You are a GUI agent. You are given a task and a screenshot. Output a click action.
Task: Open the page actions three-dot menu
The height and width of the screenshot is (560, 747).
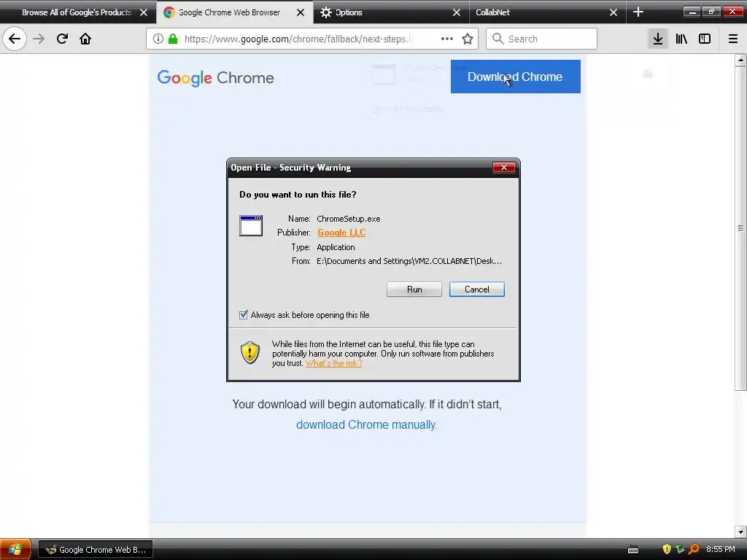[447, 39]
